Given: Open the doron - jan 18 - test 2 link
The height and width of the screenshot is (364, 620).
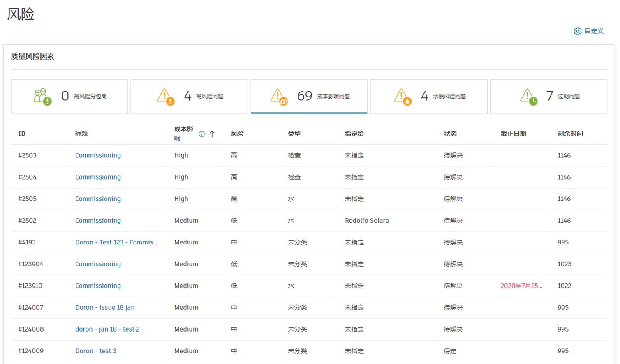Looking at the screenshot, I should 107,329.
